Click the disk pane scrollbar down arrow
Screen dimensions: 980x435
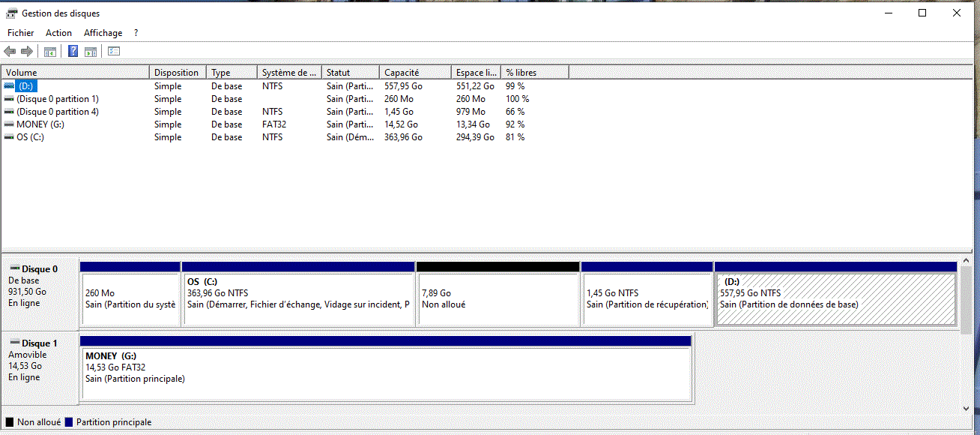point(967,408)
